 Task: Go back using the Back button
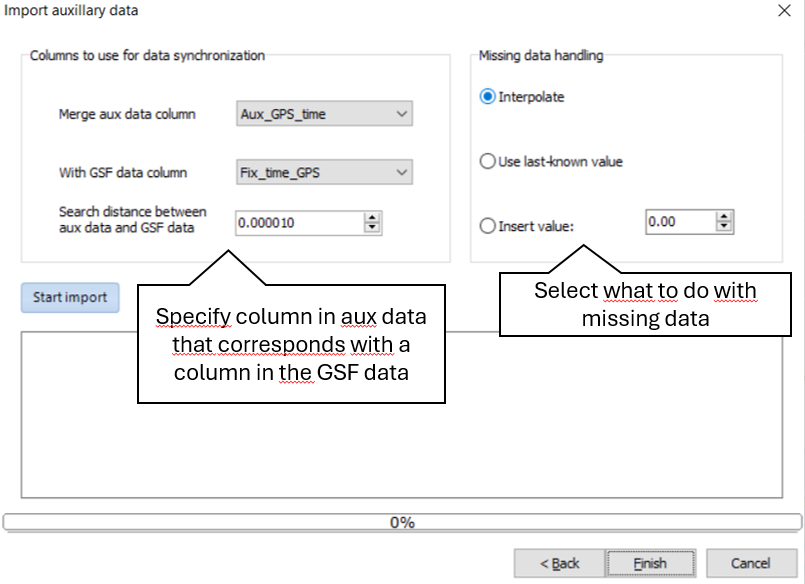click(x=558, y=562)
